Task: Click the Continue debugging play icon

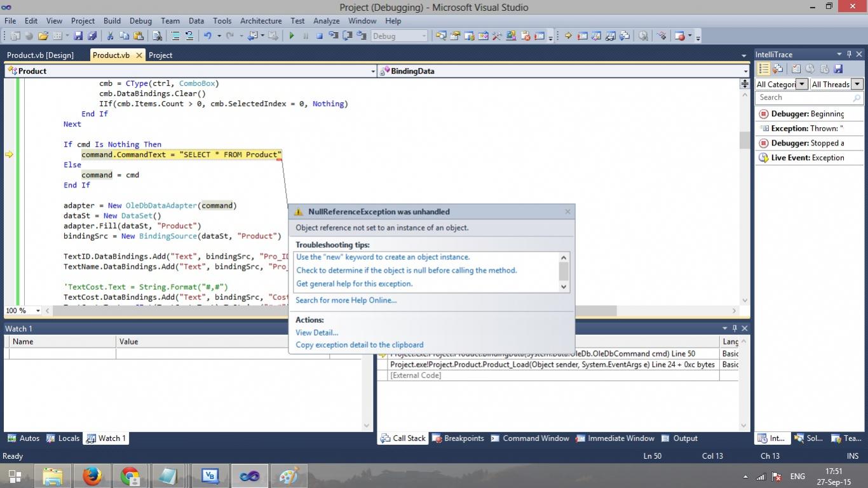Action: click(292, 36)
